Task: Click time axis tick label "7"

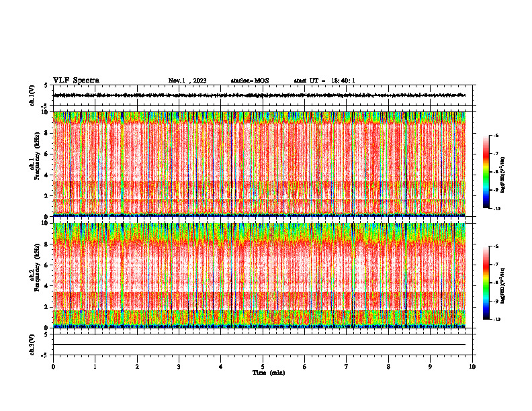Action: click(347, 367)
